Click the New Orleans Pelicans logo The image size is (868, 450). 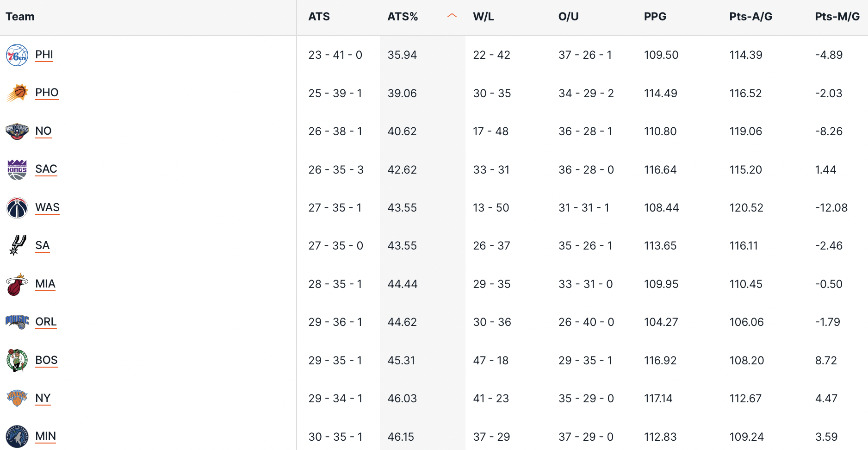click(17, 131)
